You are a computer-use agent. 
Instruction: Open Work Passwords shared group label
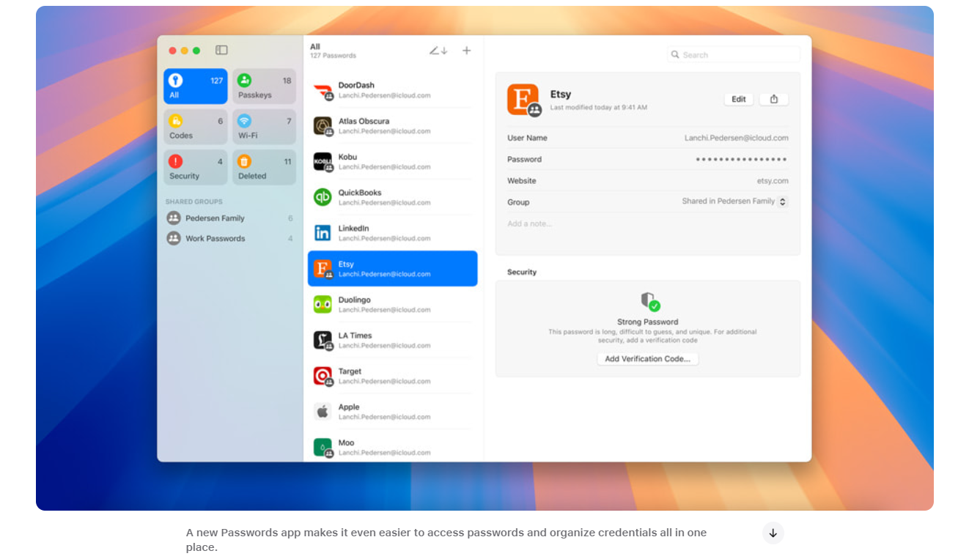[215, 238]
